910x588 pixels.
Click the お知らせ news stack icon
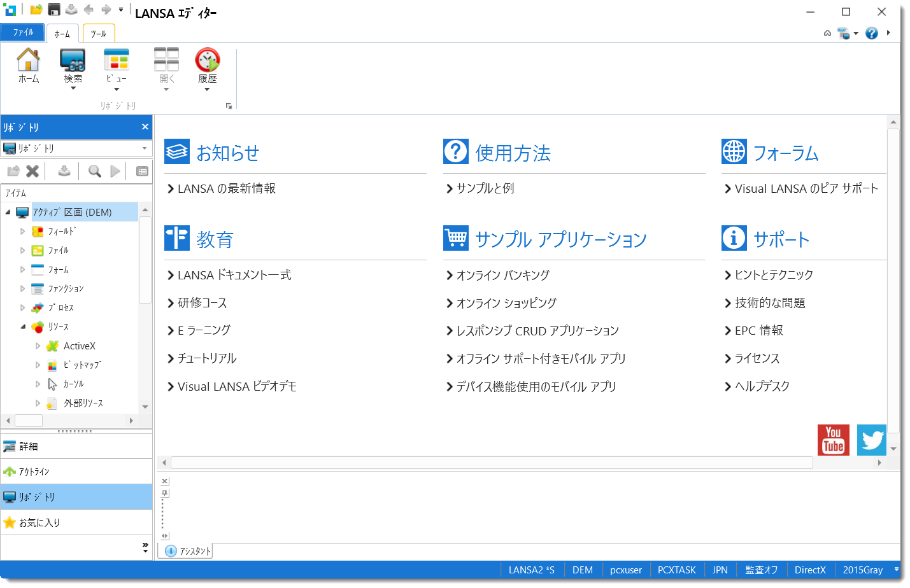tap(177, 151)
